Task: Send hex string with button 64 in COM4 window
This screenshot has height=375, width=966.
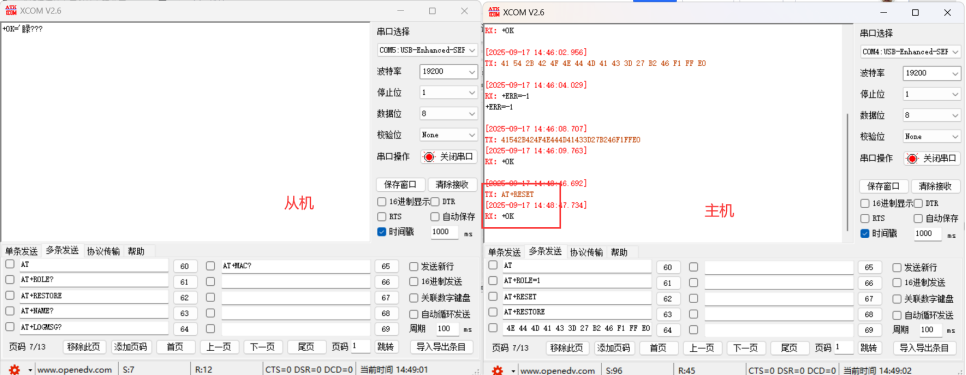Action: point(668,331)
